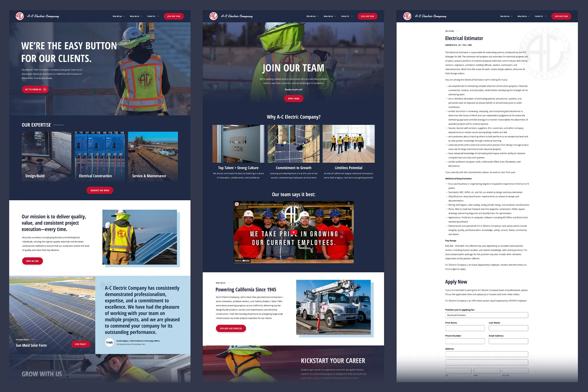Image resolution: width=588 pixels, height=392 pixels.
Task: Open the Electrical Construction expertise thumbnail
Action: click(100, 156)
